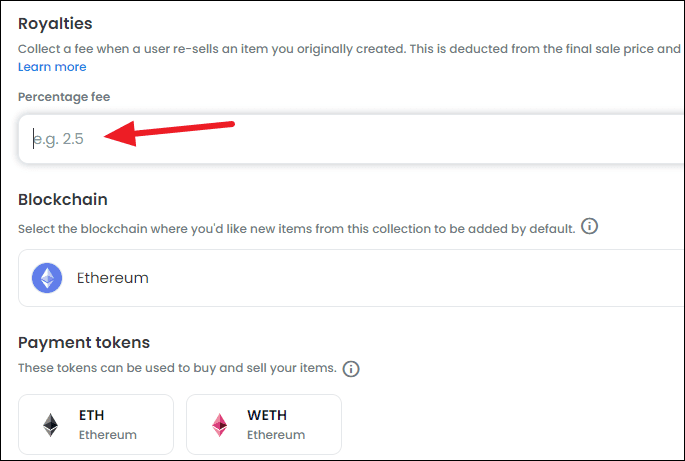Screen dimensions: 685x461
Task: Click the Percentage fee label
Action: point(64,97)
